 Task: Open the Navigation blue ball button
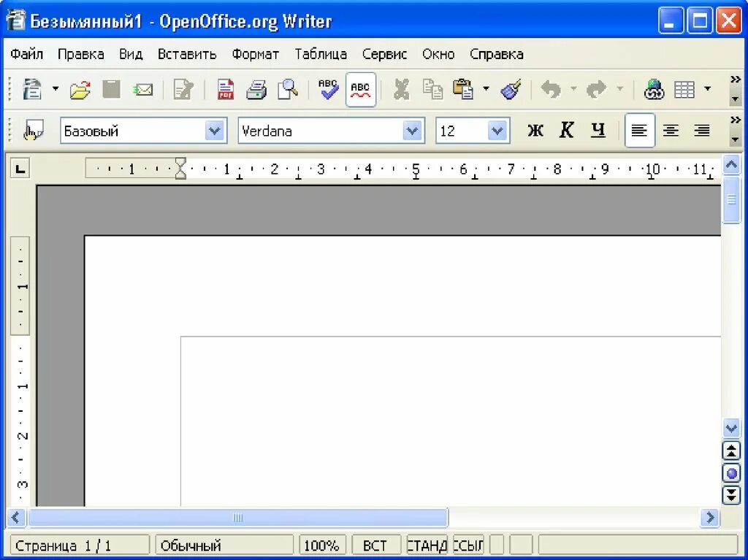click(731, 473)
